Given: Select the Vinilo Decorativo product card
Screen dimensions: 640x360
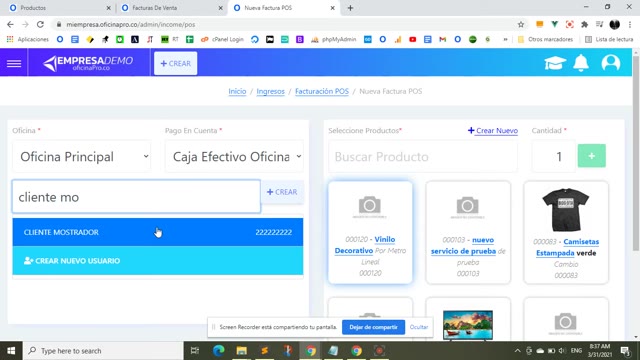Looking at the screenshot, I should 370,232.
